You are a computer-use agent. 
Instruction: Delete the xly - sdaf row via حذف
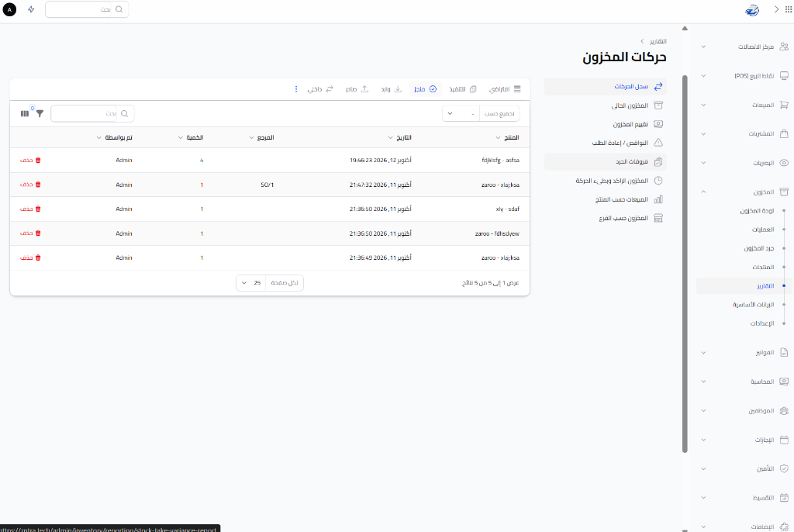(30, 209)
